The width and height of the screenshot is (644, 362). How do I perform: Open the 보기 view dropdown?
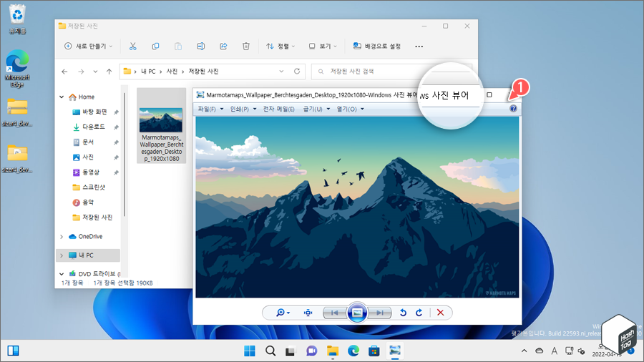tap(323, 47)
